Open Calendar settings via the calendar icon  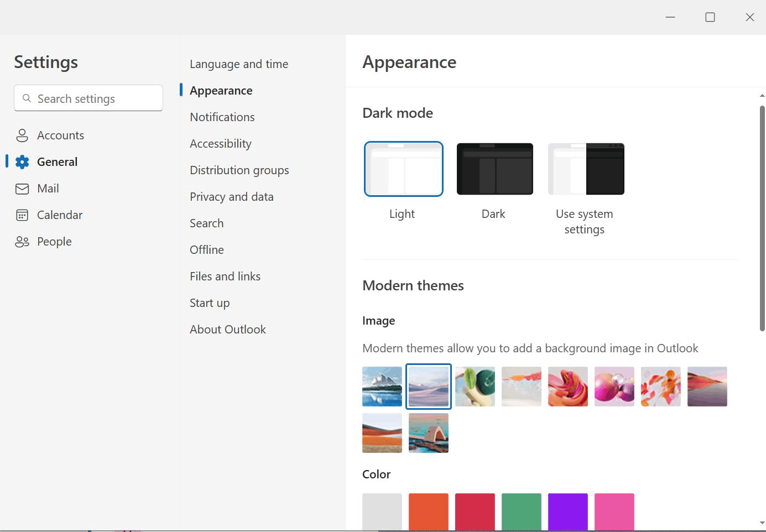click(22, 215)
